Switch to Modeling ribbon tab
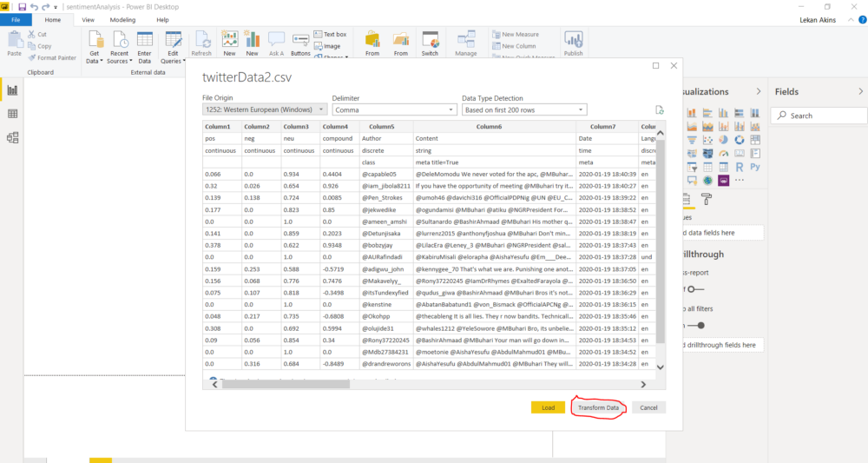Image resolution: width=868 pixels, height=463 pixels. [x=122, y=20]
